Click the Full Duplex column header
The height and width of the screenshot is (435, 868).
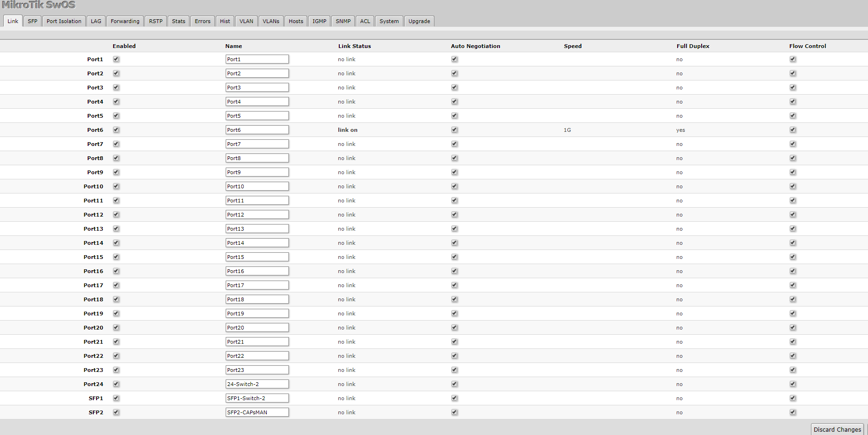coord(693,46)
